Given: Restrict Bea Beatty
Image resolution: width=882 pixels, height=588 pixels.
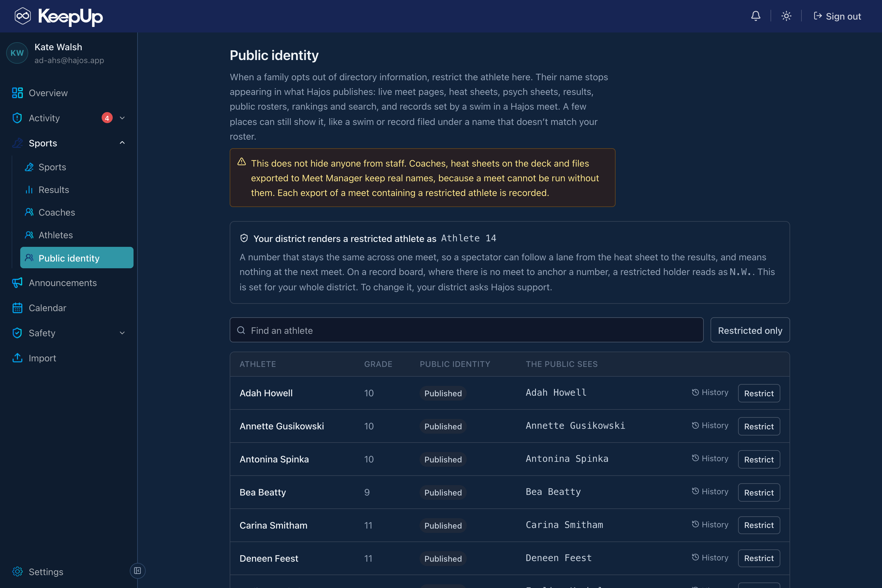Looking at the screenshot, I should click(759, 492).
